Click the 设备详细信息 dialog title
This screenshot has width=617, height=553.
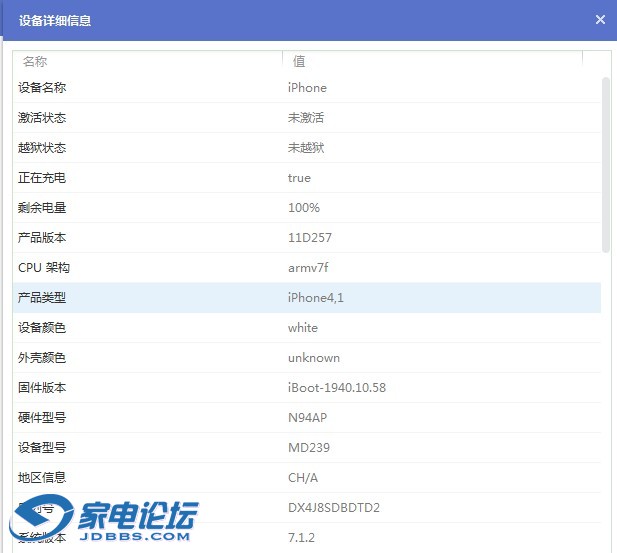(55, 20)
